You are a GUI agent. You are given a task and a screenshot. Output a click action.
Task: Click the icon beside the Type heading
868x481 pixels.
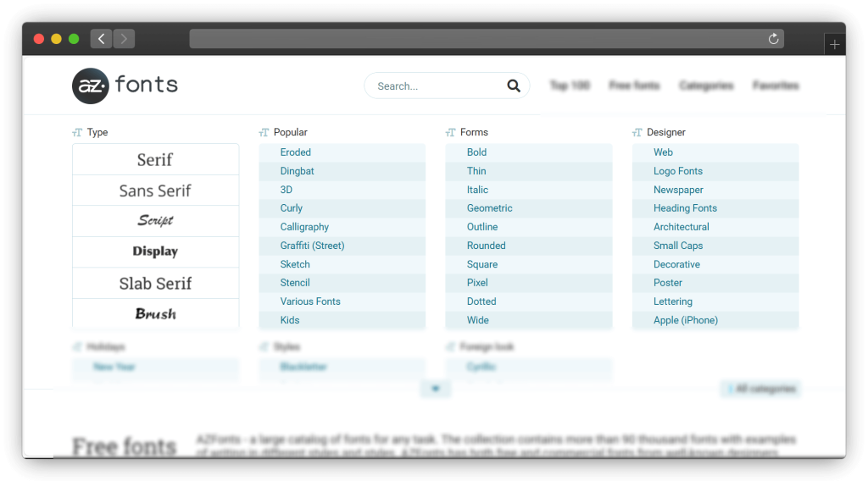click(77, 133)
